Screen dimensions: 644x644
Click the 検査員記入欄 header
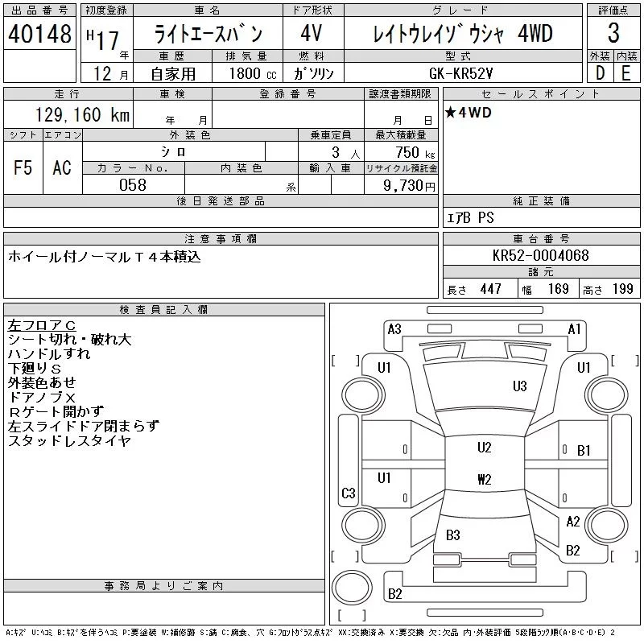pyautogui.click(x=163, y=310)
